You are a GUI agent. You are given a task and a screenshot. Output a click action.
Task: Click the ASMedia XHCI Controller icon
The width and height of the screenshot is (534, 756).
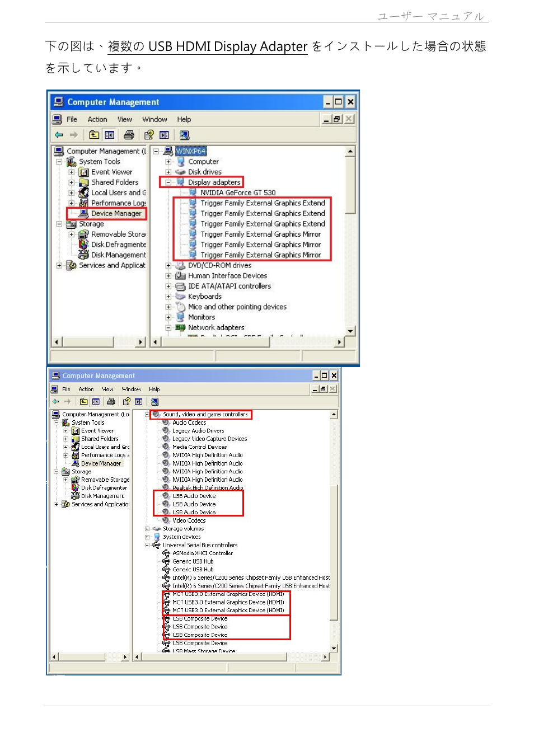[x=166, y=553]
